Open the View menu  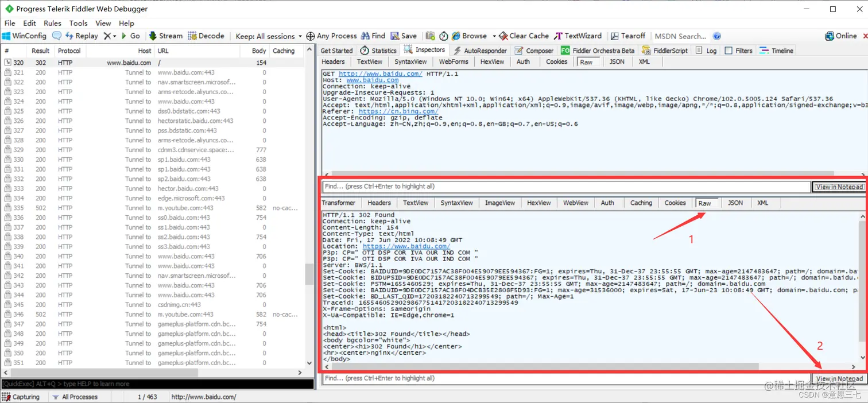tap(103, 23)
